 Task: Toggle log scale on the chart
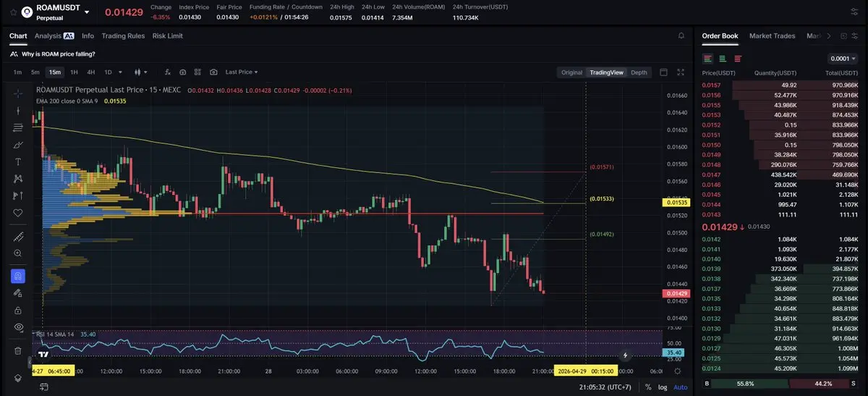tap(661, 387)
